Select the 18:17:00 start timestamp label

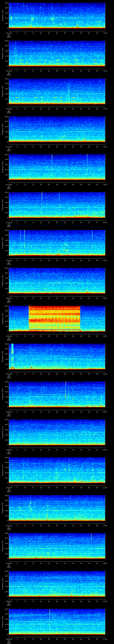[9, 147]
